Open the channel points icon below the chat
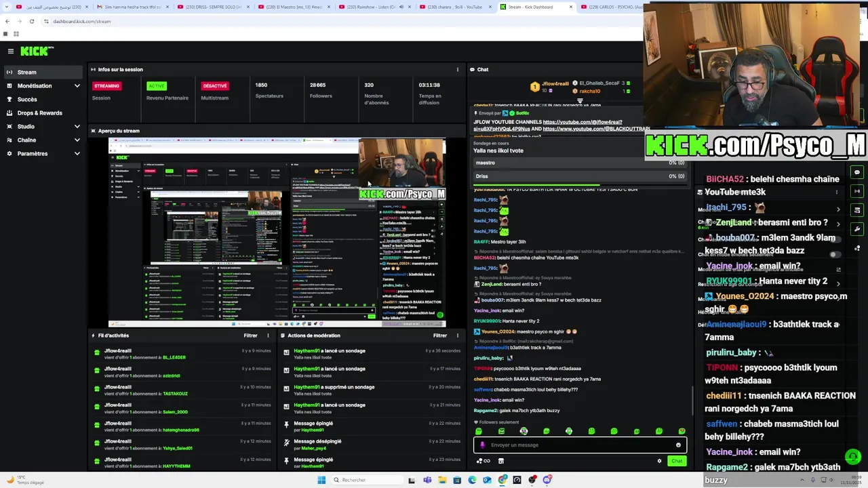Image resolution: width=868 pixels, height=488 pixels. (484, 461)
